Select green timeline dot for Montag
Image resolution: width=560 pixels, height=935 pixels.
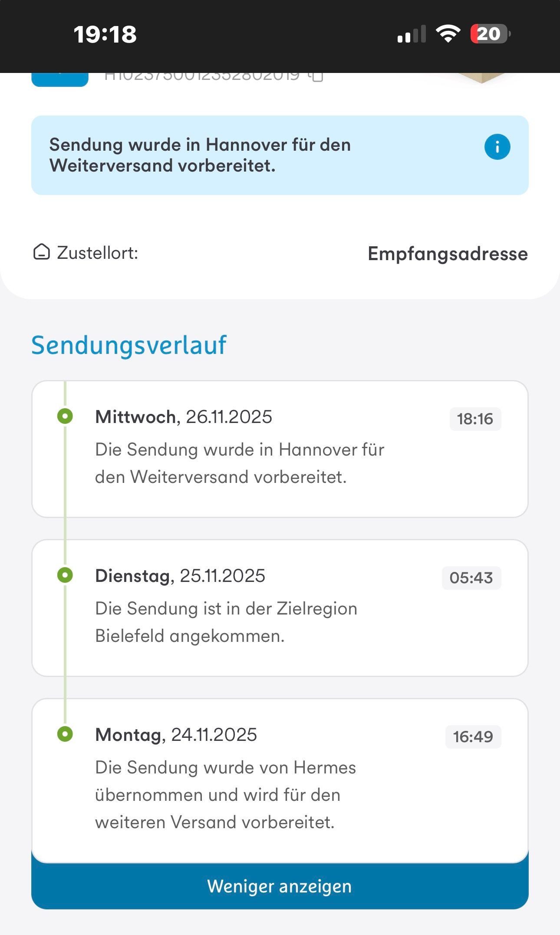[x=65, y=734]
